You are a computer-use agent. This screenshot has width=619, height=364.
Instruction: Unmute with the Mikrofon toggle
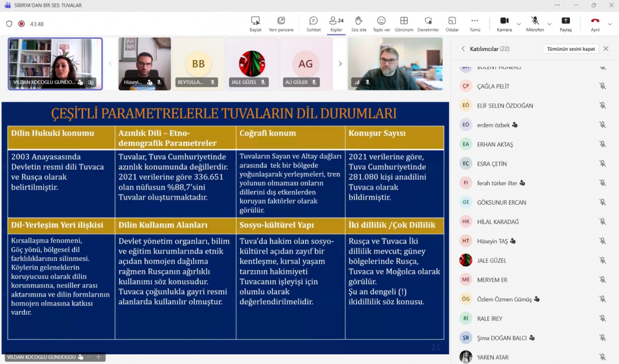pos(535,21)
